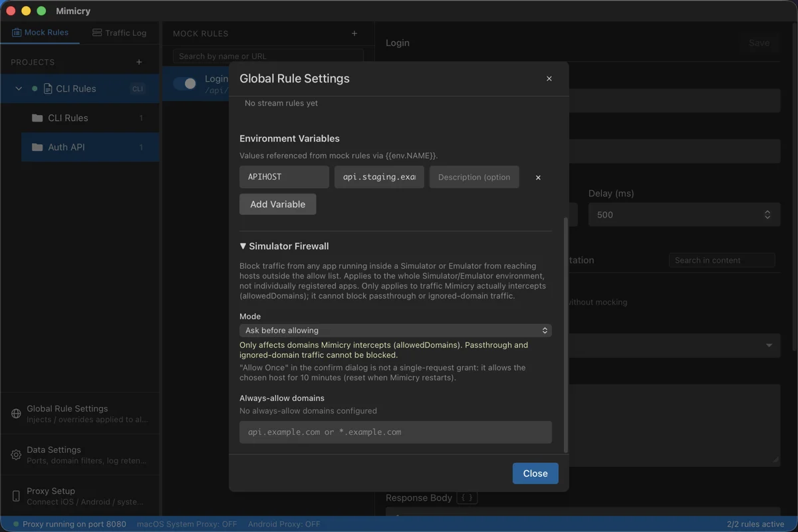The image size is (798, 532).
Task: Format Response Body with braces icon
Action: [x=467, y=497]
